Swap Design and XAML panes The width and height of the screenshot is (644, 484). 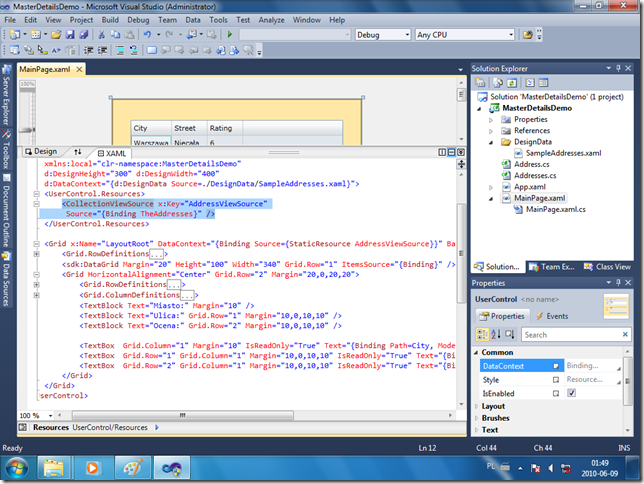[78, 152]
